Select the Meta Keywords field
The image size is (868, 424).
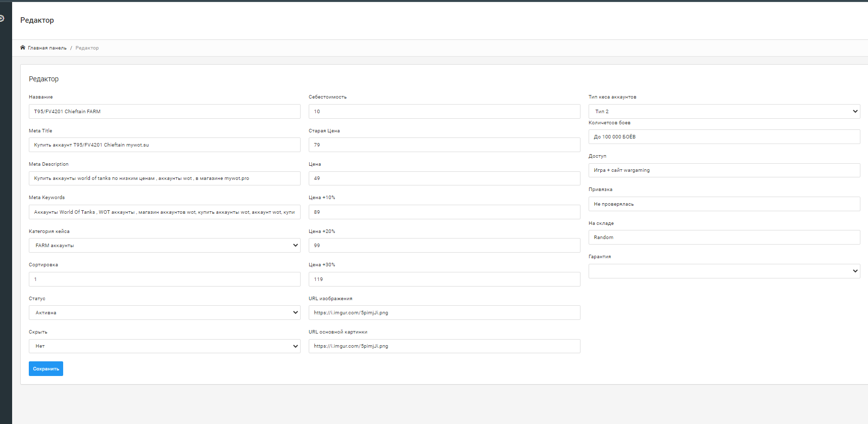click(164, 212)
